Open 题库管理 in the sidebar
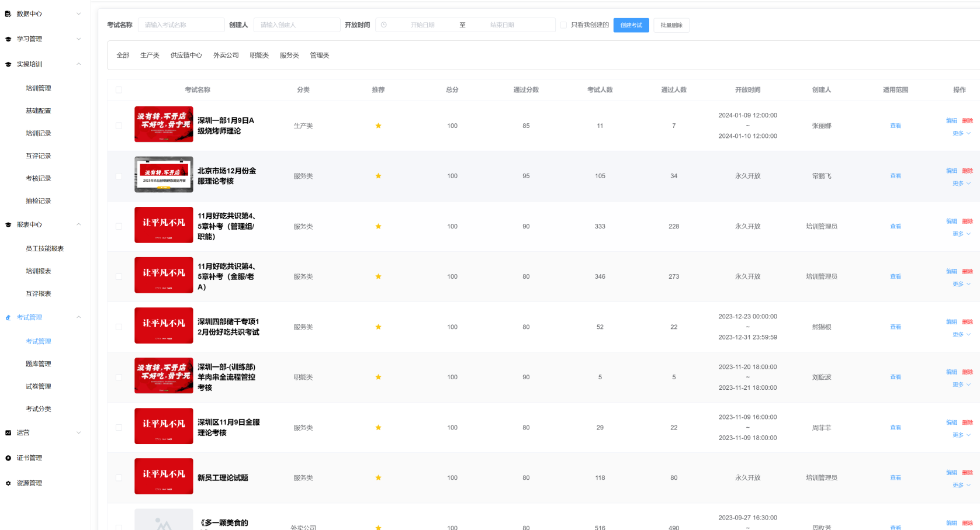This screenshot has height=530, width=980. click(39, 364)
